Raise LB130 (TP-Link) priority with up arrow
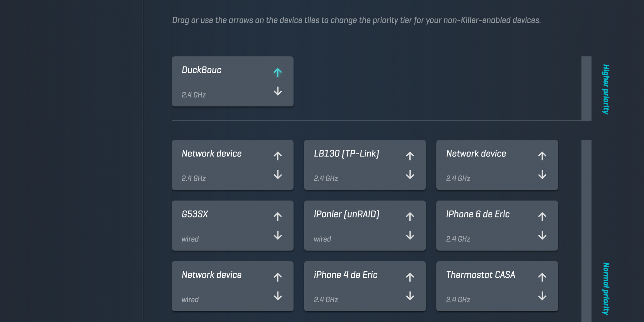This screenshot has width=644, height=322. (x=410, y=156)
